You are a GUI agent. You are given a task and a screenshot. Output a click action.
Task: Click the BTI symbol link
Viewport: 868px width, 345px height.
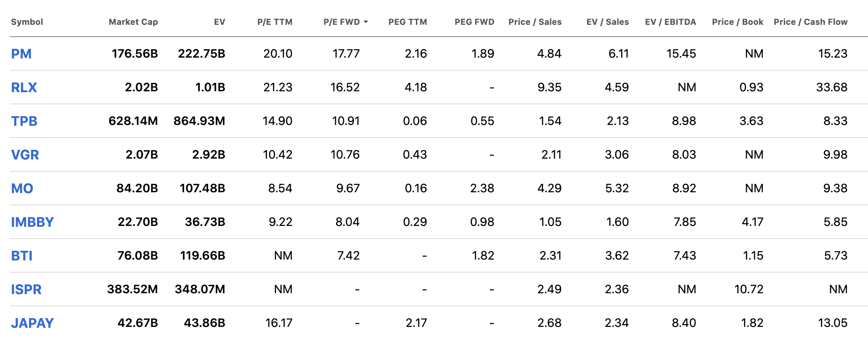point(21,256)
